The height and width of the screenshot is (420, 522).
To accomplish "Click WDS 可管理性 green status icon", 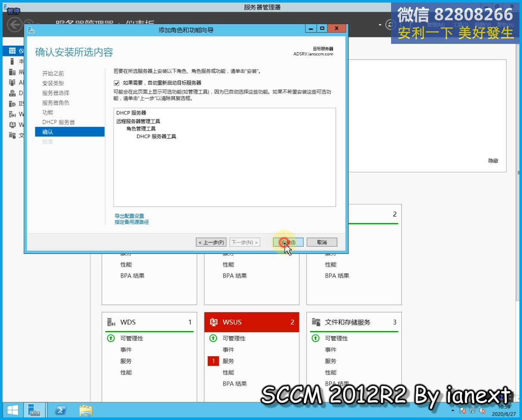I will pos(111,339).
